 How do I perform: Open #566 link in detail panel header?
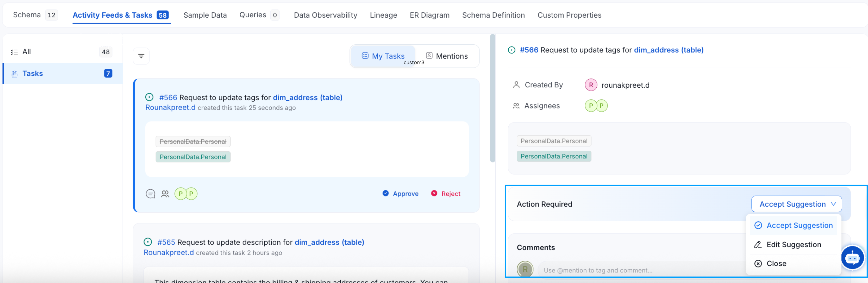529,50
